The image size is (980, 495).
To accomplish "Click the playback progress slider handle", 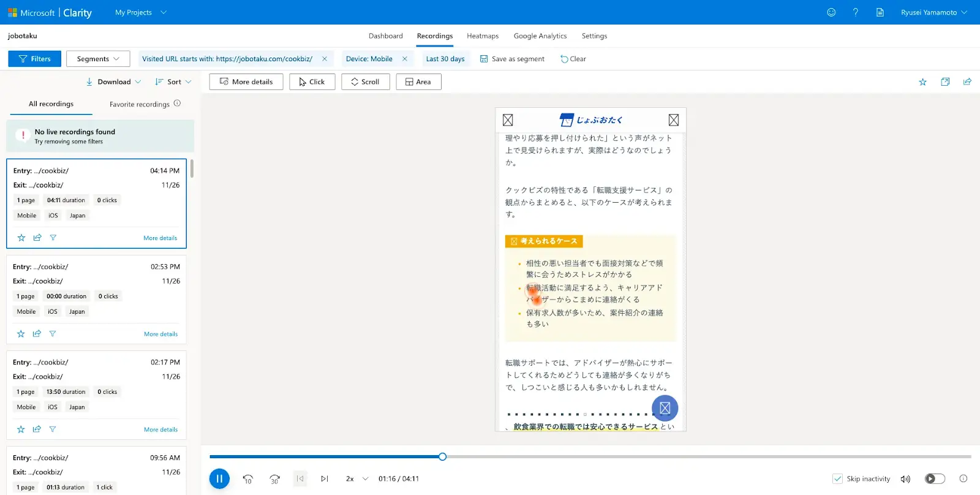I will (442, 456).
